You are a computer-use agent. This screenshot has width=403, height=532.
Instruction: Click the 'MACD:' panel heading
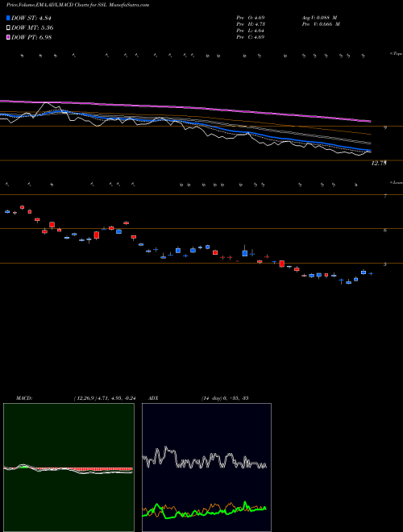pos(24,398)
